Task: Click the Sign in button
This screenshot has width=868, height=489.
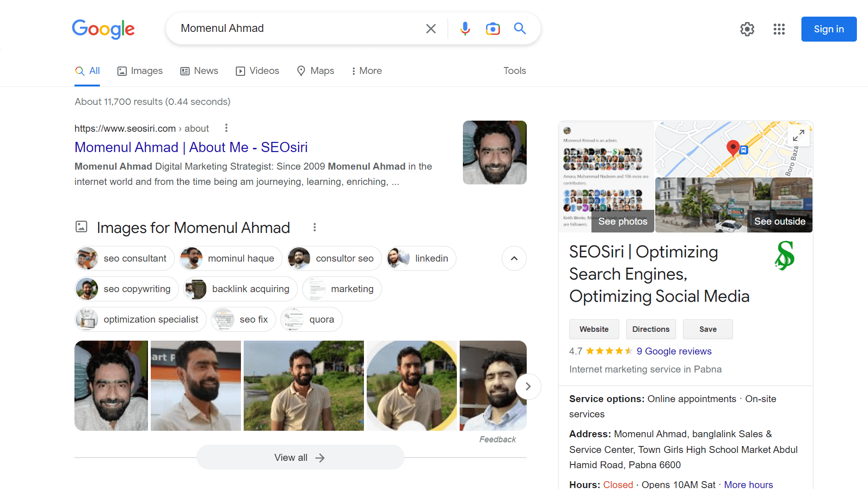Action: (828, 29)
